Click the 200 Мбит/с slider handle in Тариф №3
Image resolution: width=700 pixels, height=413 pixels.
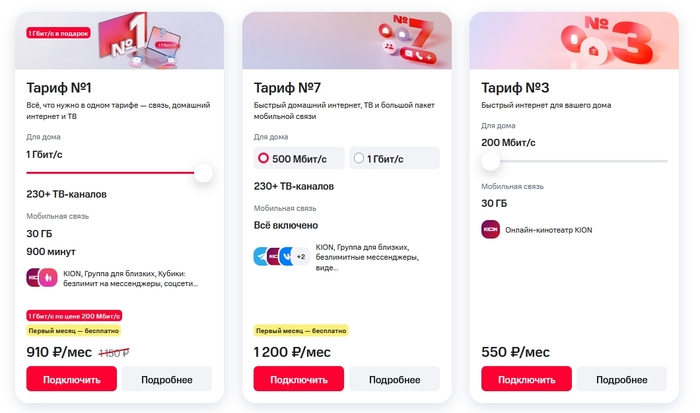coord(490,160)
